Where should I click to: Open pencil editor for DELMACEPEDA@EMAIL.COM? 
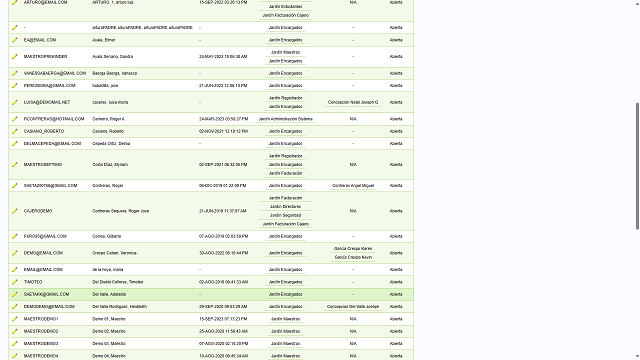15,144
